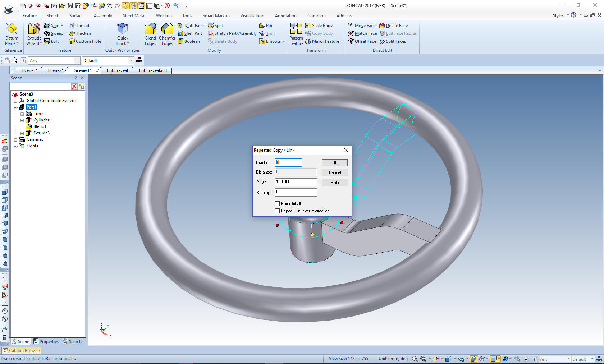Click the Thread tool
604x364 pixels.
79,26
